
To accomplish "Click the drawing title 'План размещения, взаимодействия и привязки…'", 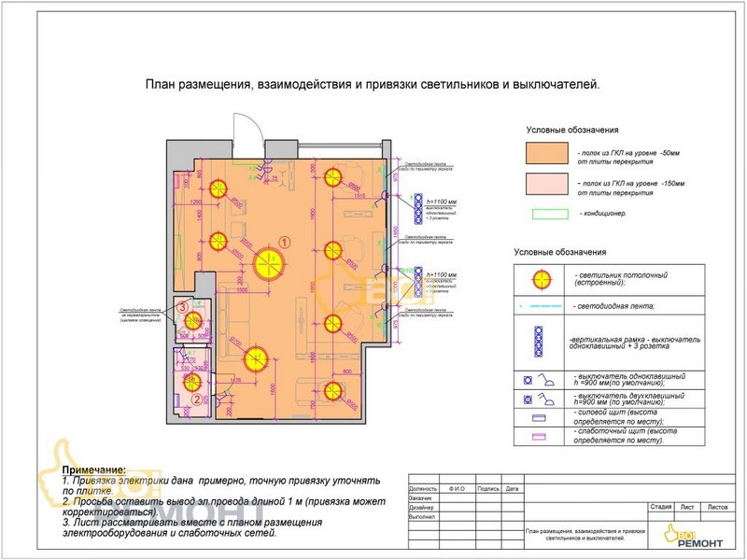I will pos(373,85).
